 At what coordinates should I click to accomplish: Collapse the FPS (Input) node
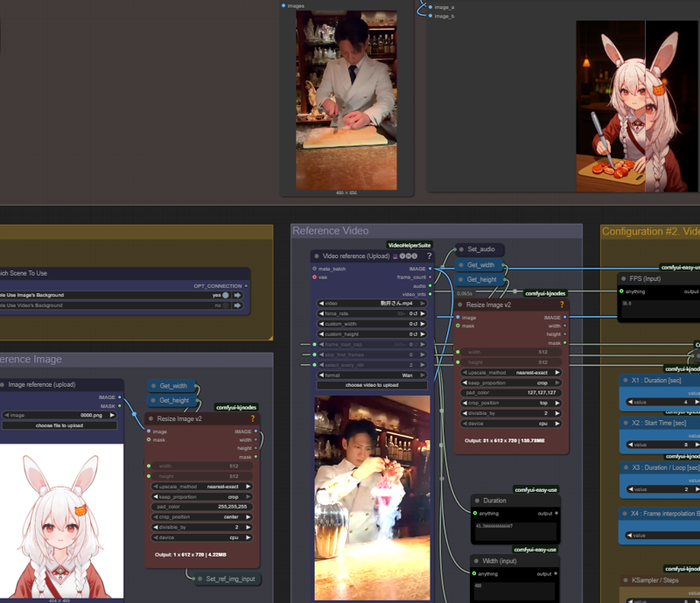623,278
